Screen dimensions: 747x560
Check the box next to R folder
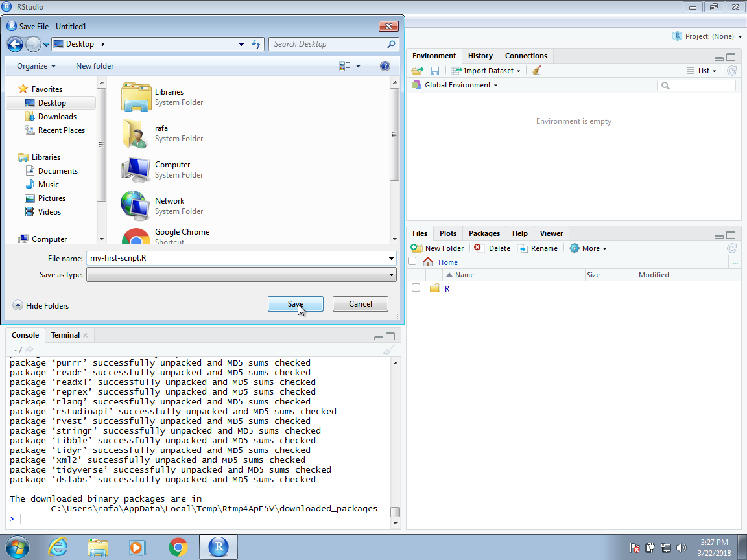pos(416,288)
